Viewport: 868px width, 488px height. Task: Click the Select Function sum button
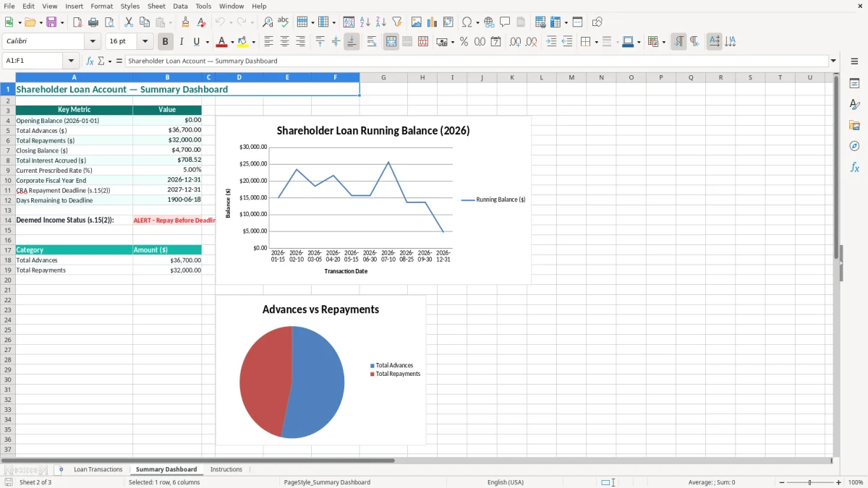click(101, 61)
